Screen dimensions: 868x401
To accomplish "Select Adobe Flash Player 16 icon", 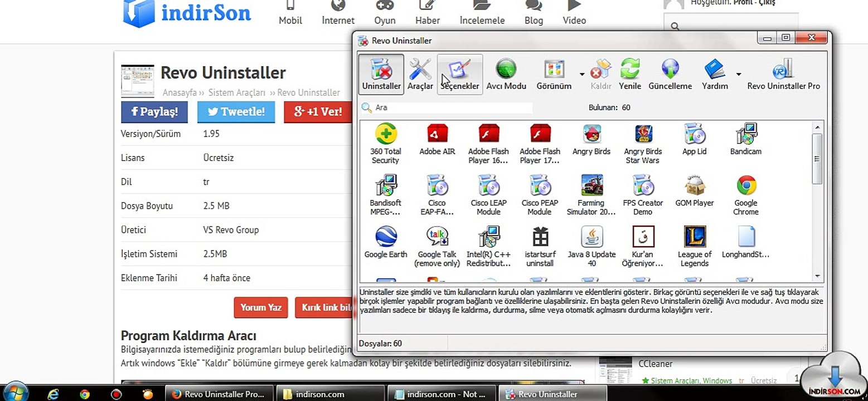I will pyautogui.click(x=488, y=144).
